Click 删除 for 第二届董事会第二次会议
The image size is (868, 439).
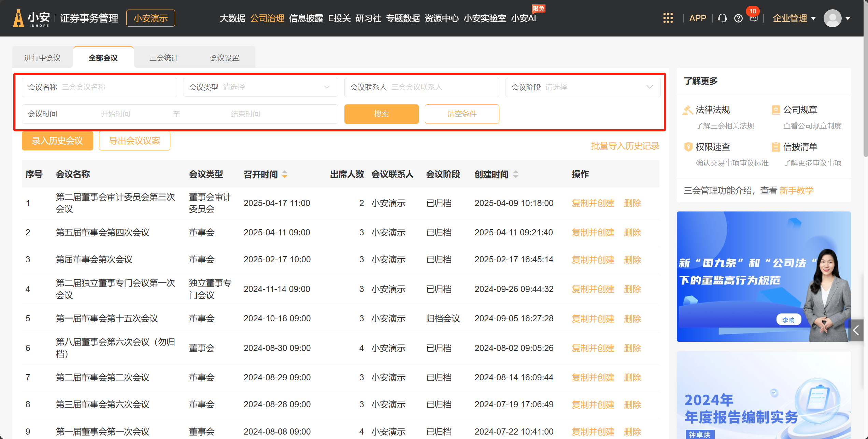[x=632, y=378]
